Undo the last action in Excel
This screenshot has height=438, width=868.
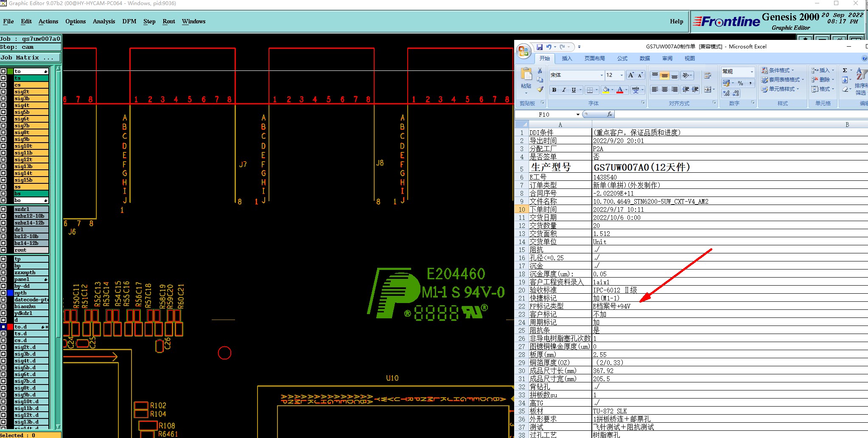point(549,47)
